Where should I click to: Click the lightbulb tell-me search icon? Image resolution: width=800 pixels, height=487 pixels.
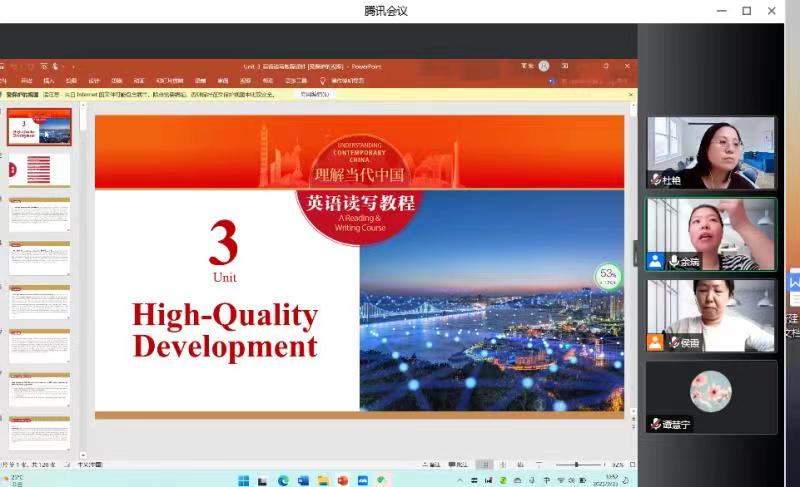click(x=322, y=81)
